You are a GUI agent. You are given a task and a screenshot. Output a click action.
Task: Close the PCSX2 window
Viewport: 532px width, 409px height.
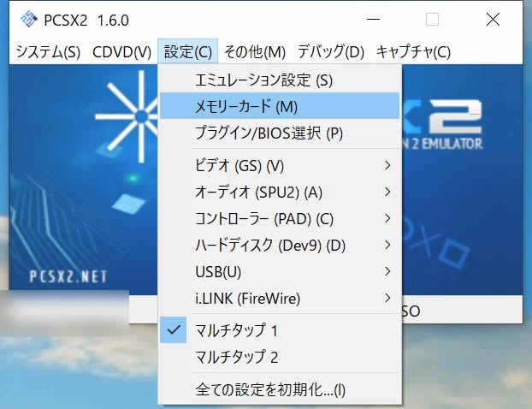(493, 20)
